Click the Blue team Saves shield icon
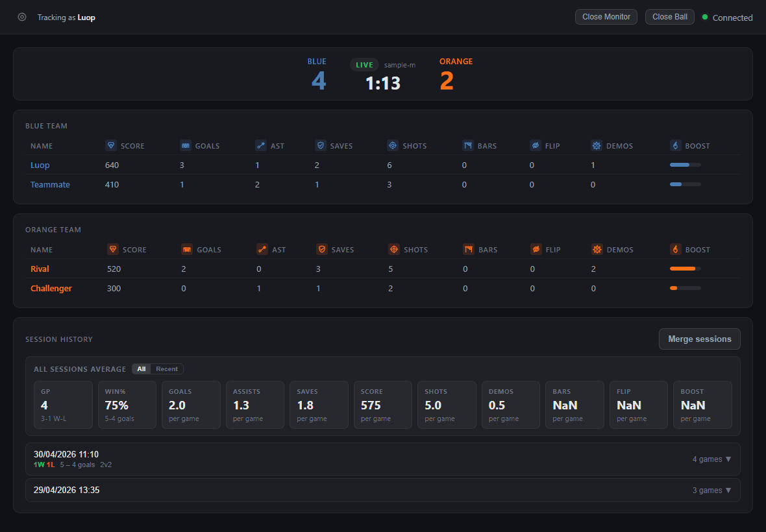Viewport: 766px width, 532px height. [321, 145]
